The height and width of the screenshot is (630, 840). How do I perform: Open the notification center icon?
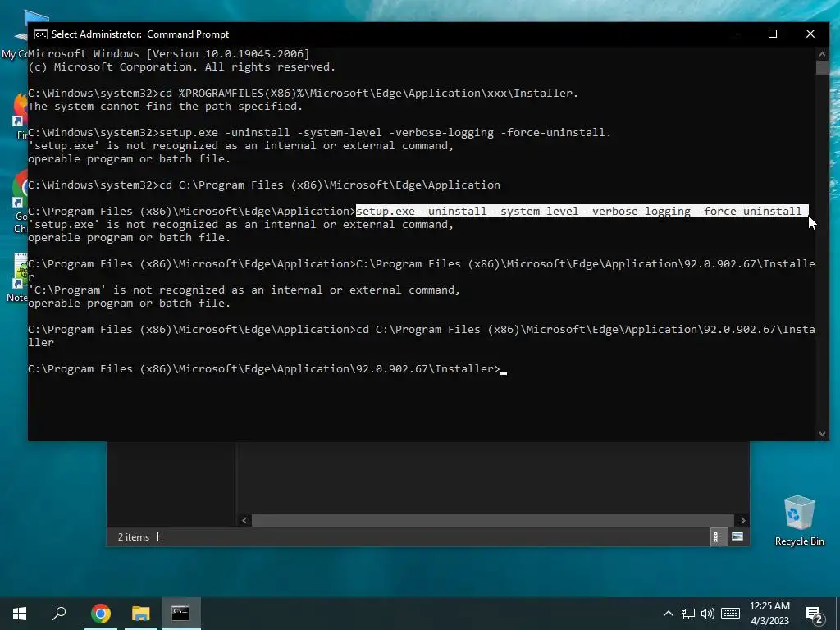pos(815,615)
